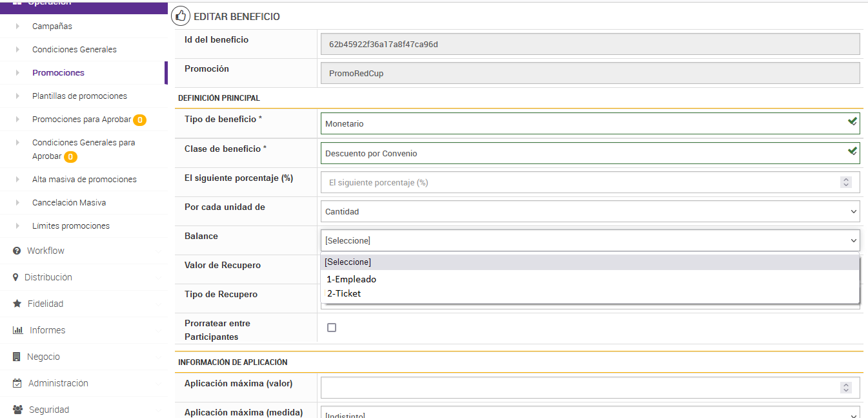
Task: Choose 2-Ticket option in Balance list
Action: [344, 293]
